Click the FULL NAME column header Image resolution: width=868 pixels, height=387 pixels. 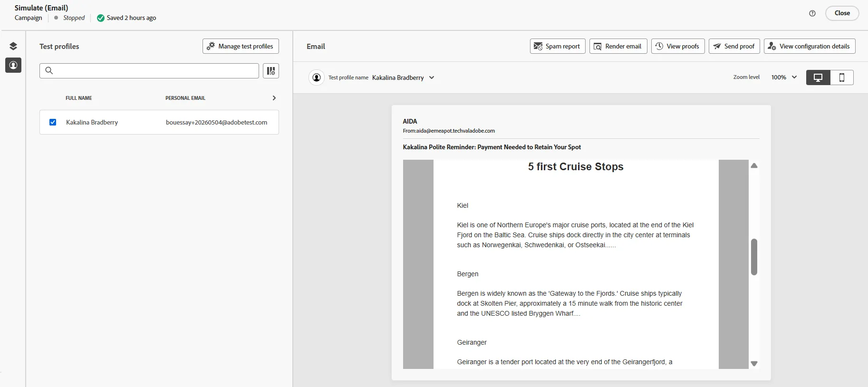coord(79,98)
